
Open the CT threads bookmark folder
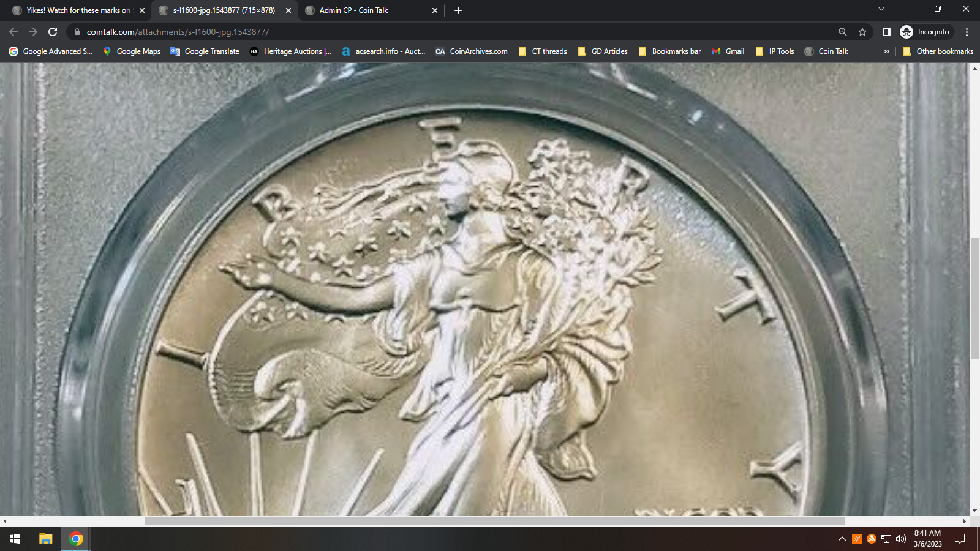[x=543, y=51]
